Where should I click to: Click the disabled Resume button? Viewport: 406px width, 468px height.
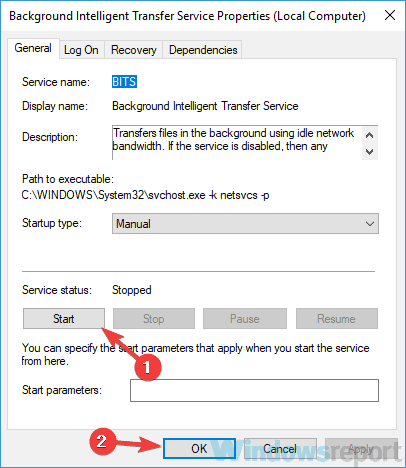(x=337, y=319)
